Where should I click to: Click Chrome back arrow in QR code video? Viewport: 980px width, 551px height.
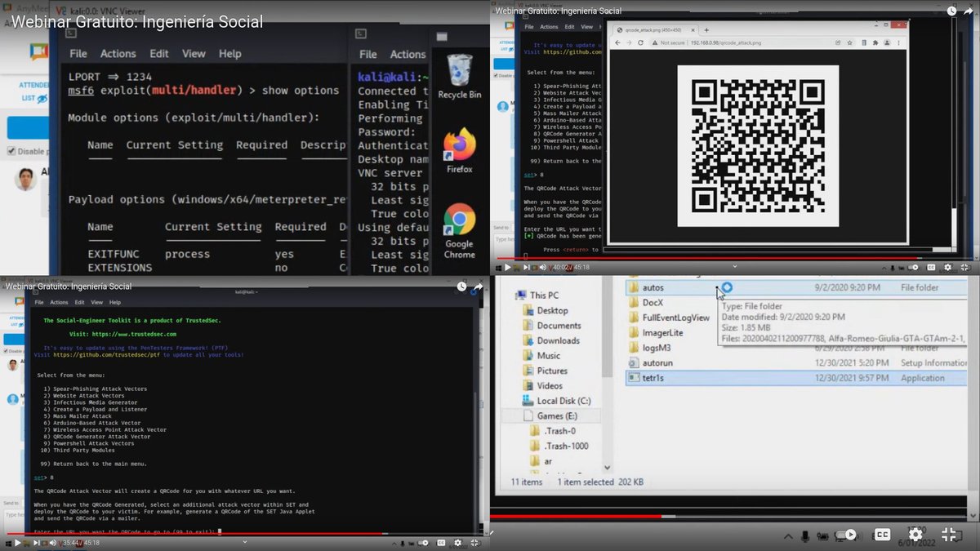617,42
